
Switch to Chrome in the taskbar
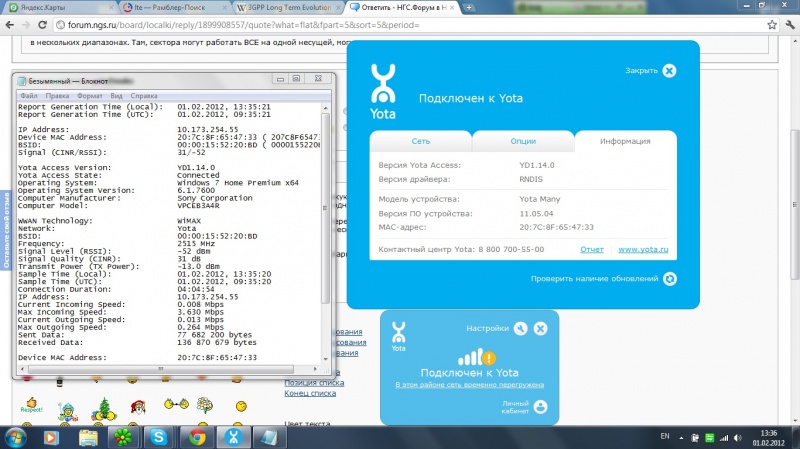(x=196, y=437)
